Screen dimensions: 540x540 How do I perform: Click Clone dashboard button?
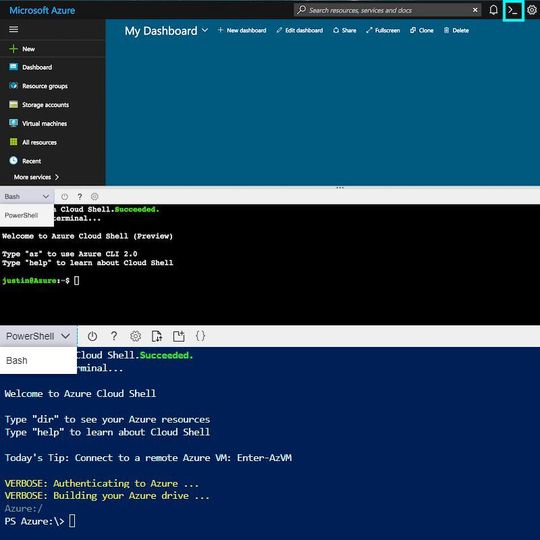422,30
